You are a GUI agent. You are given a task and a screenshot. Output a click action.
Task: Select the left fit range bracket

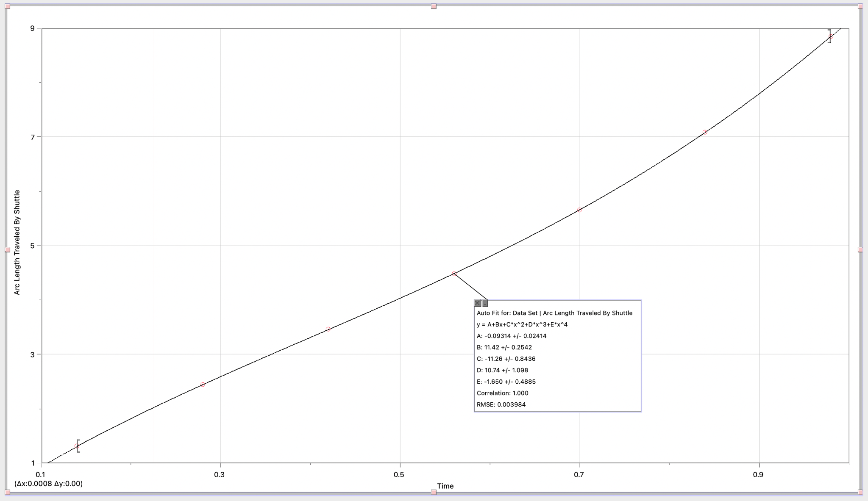(78, 446)
